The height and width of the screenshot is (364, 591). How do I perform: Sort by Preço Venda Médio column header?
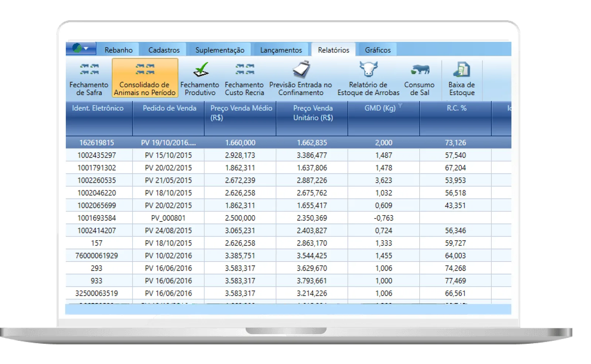pos(241,113)
